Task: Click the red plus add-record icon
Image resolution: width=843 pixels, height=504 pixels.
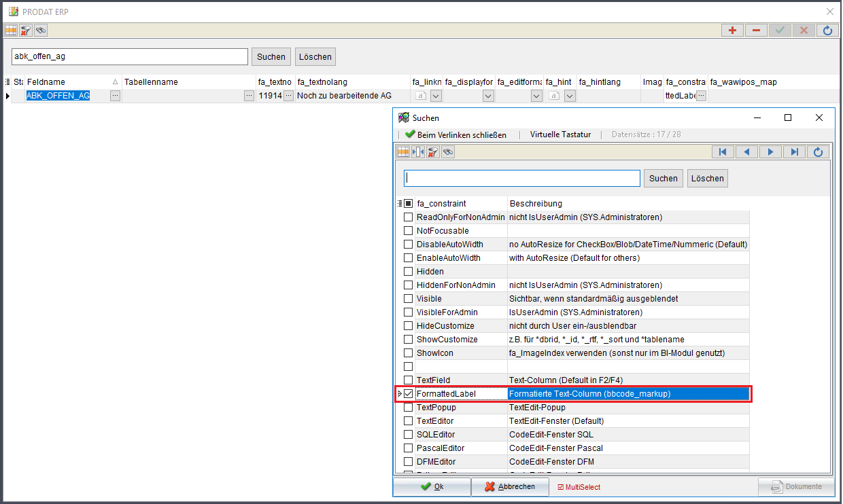Action: point(732,31)
